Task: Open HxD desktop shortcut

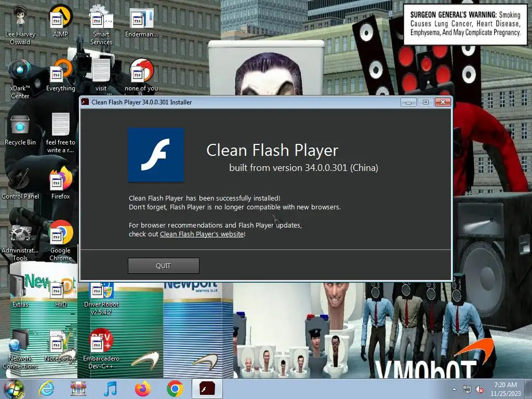Action: [x=60, y=294]
